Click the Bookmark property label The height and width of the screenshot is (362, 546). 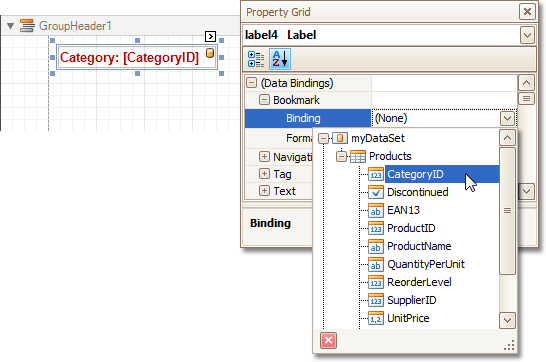[x=296, y=100]
